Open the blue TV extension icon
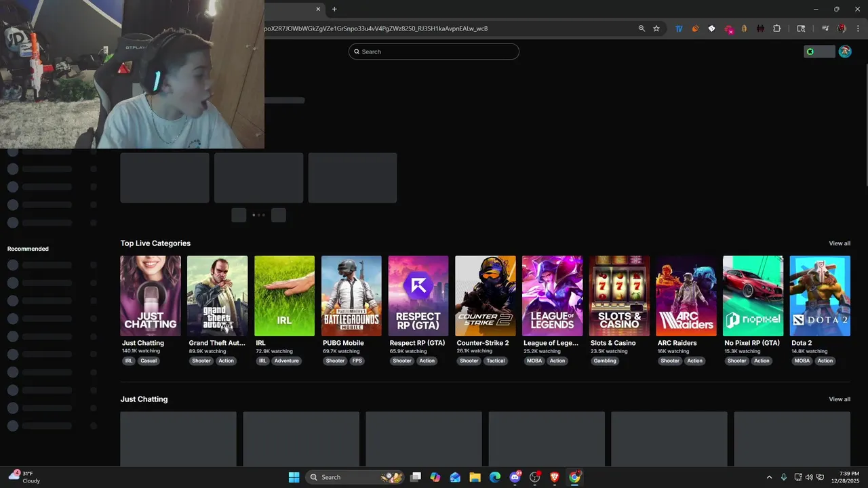This screenshot has width=868, height=488. click(679, 28)
